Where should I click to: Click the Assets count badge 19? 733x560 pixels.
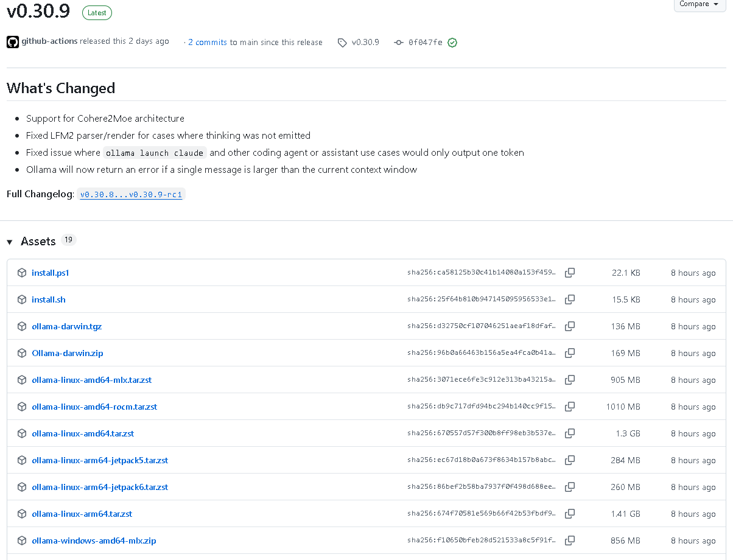click(69, 240)
